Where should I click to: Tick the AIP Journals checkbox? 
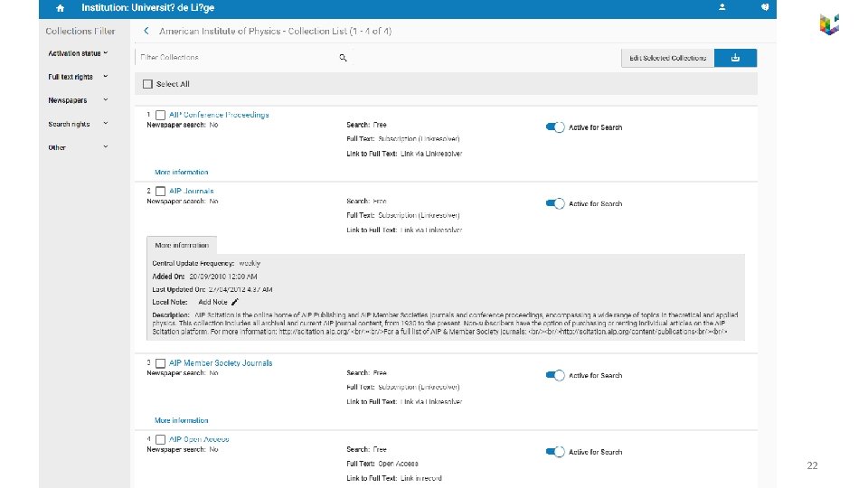[x=160, y=192]
